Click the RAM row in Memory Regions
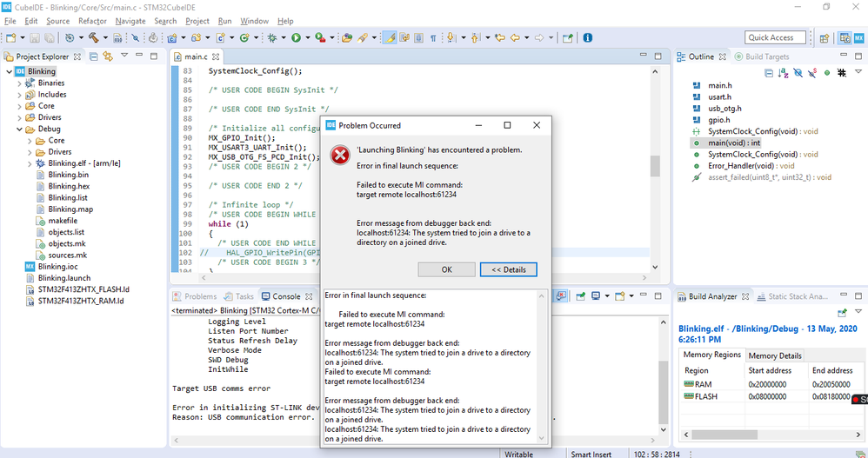This screenshot has width=868, height=458. (x=772, y=384)
